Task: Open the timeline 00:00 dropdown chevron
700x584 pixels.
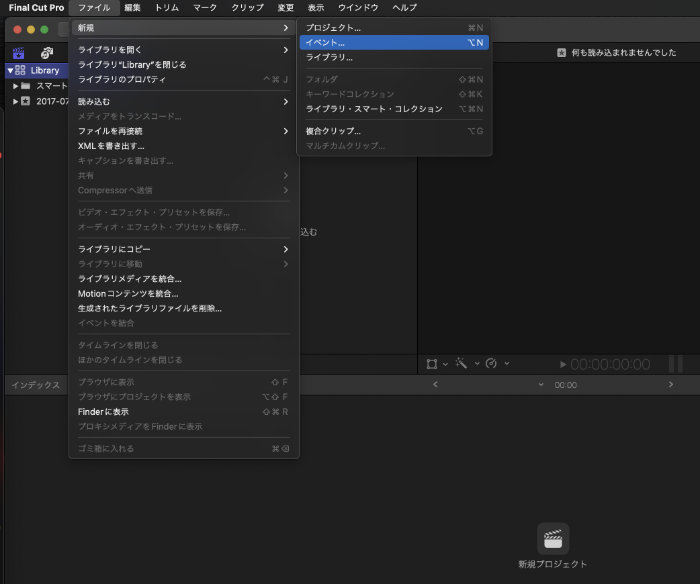Action: pos(541,384)
